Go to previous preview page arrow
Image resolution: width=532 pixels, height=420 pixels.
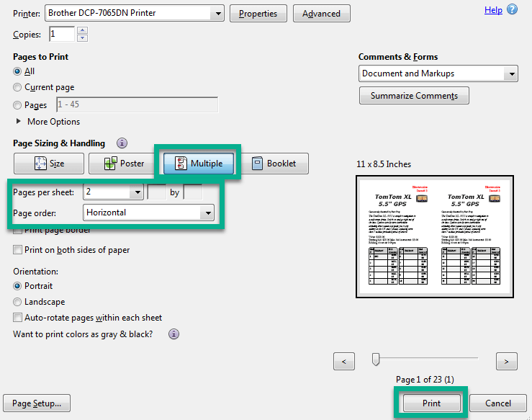pos(345,361)
